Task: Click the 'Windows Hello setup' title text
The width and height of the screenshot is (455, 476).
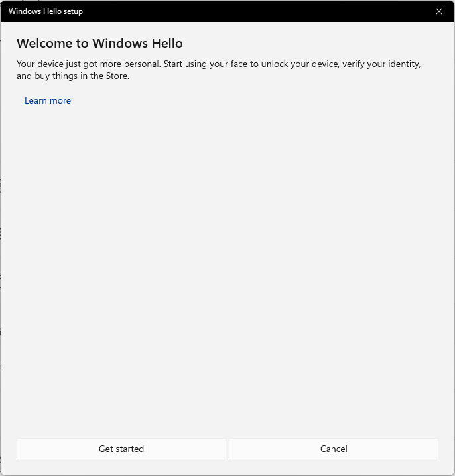Action: pos(46,11)
